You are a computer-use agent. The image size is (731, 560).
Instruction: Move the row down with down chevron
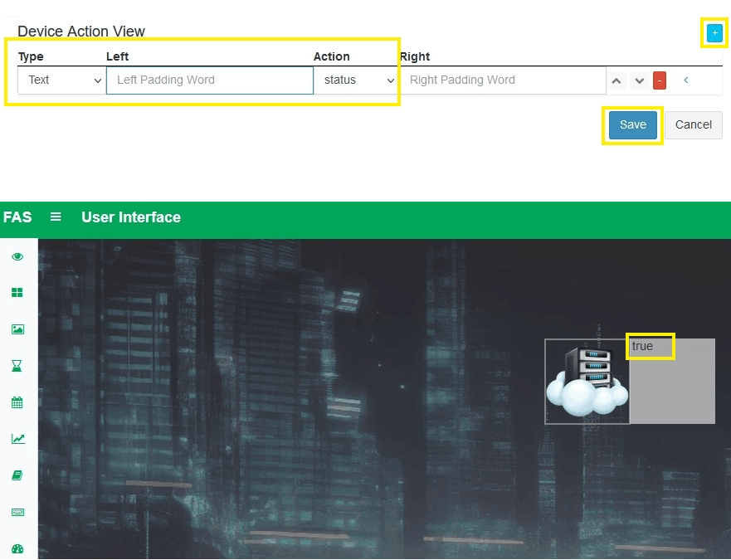point(638,80)
